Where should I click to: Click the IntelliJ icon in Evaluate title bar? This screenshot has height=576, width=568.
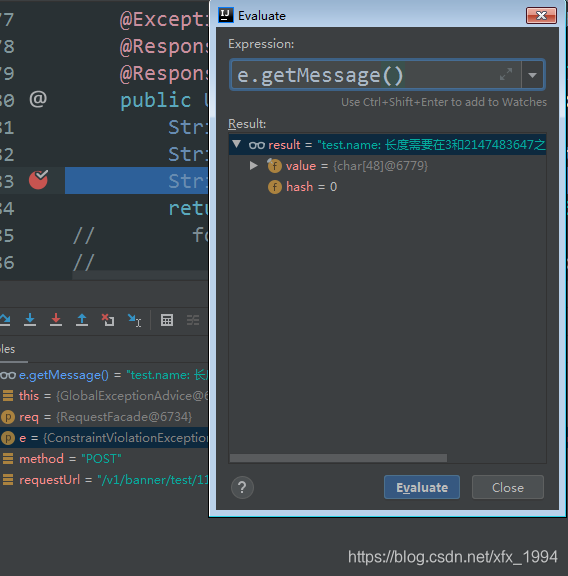point(226,15)
